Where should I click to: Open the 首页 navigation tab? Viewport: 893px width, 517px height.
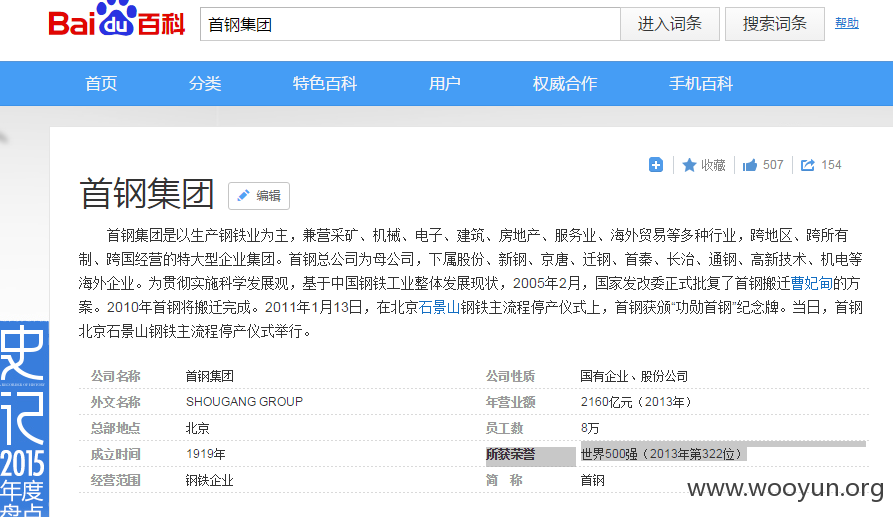[x=101, y=84]
